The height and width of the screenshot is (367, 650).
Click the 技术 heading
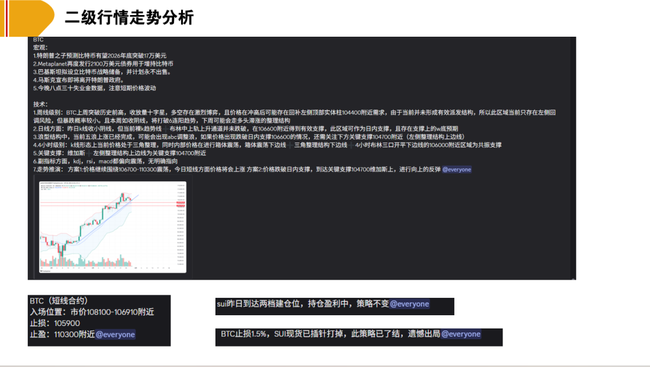41,104
